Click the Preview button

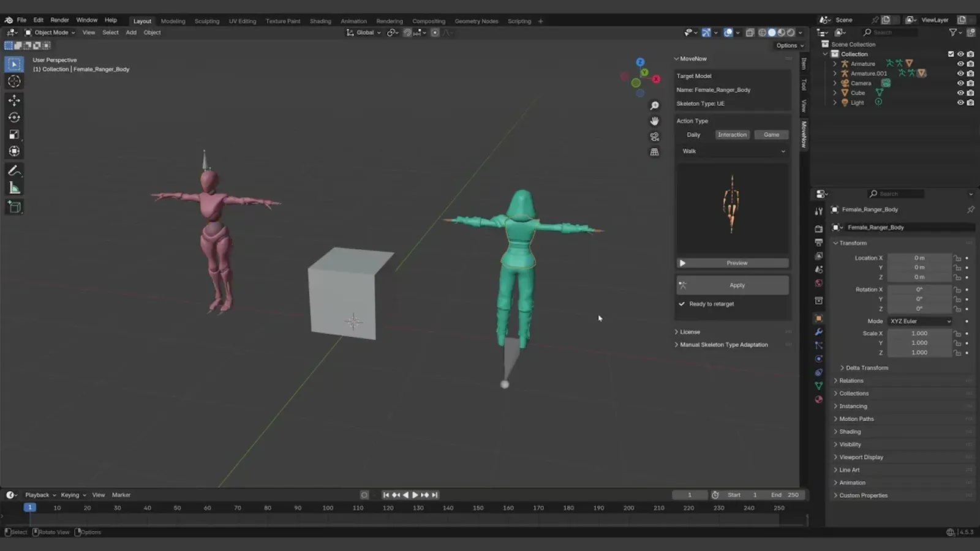pos(733,263)
